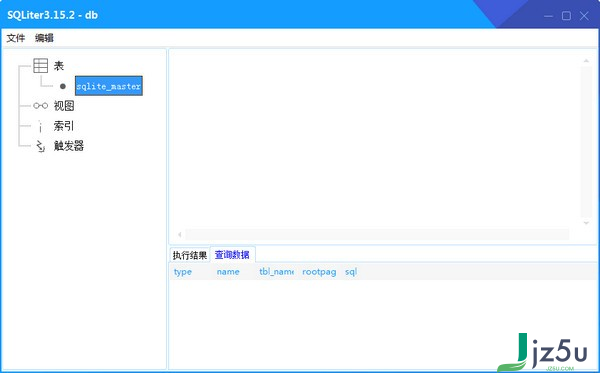The width and height of the screenshot is (600, 373).
Task: Click the glasses icon beside 视图
Action: [41, 106]
